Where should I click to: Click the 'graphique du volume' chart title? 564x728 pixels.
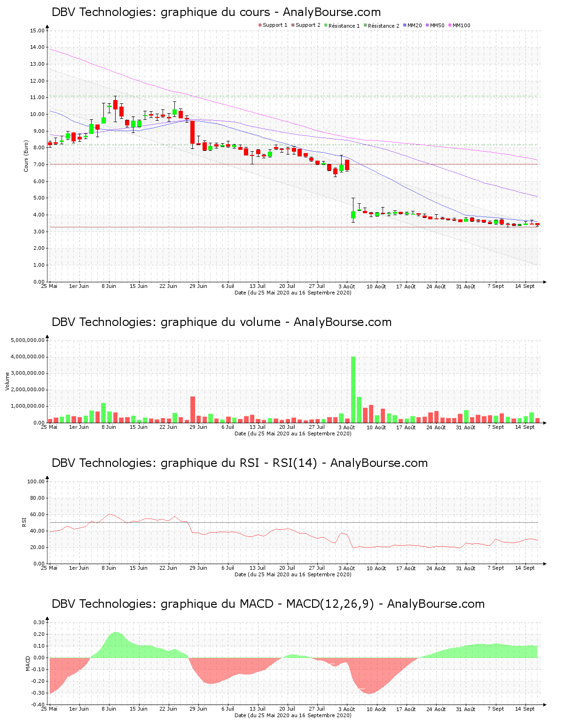tap(221, 322)
